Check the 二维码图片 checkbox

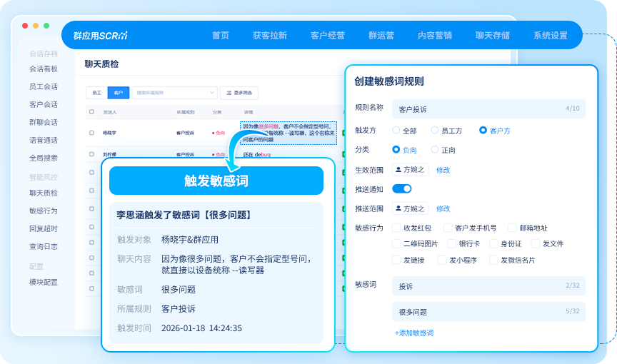pos(396,243)
